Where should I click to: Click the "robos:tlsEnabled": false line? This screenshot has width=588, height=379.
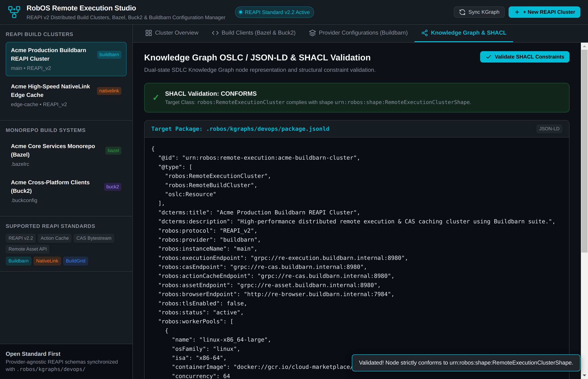202,303
